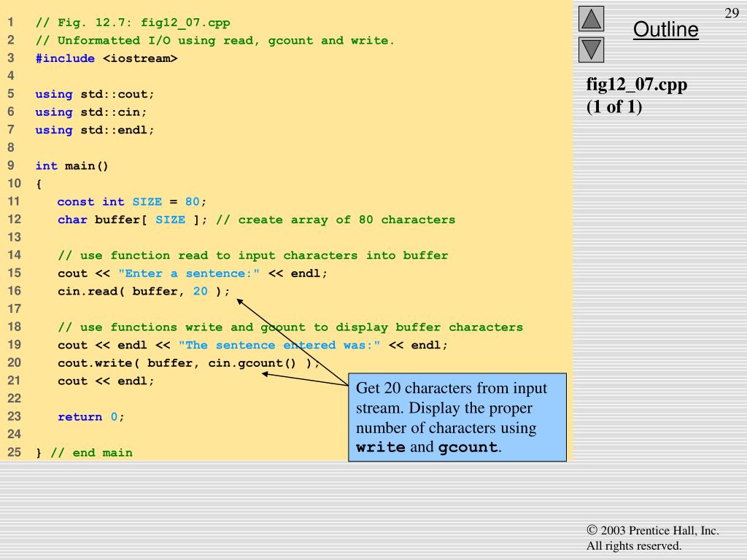
Task: Click the "using std::cout;" line
Action: click(95, 94)
